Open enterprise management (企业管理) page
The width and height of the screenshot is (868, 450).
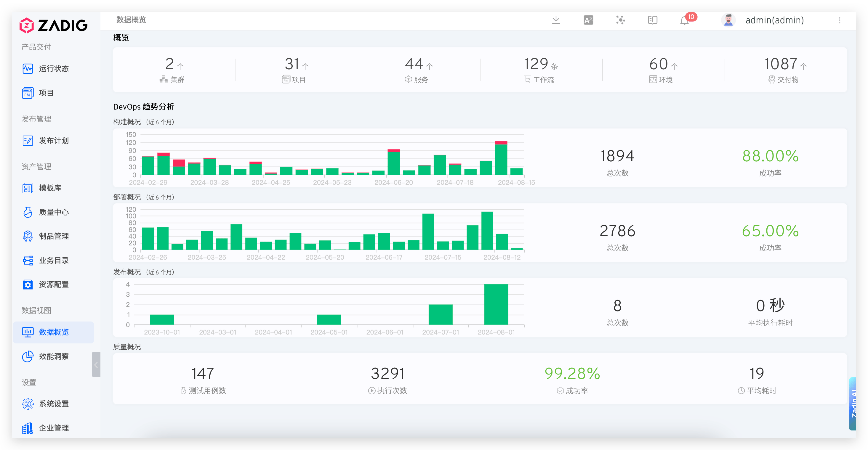point(53,428)
